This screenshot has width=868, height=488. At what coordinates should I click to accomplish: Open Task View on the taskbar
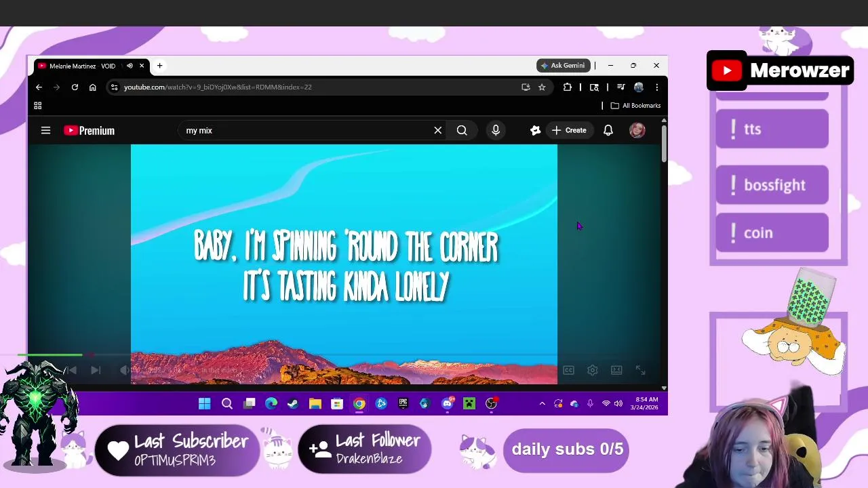249,404
